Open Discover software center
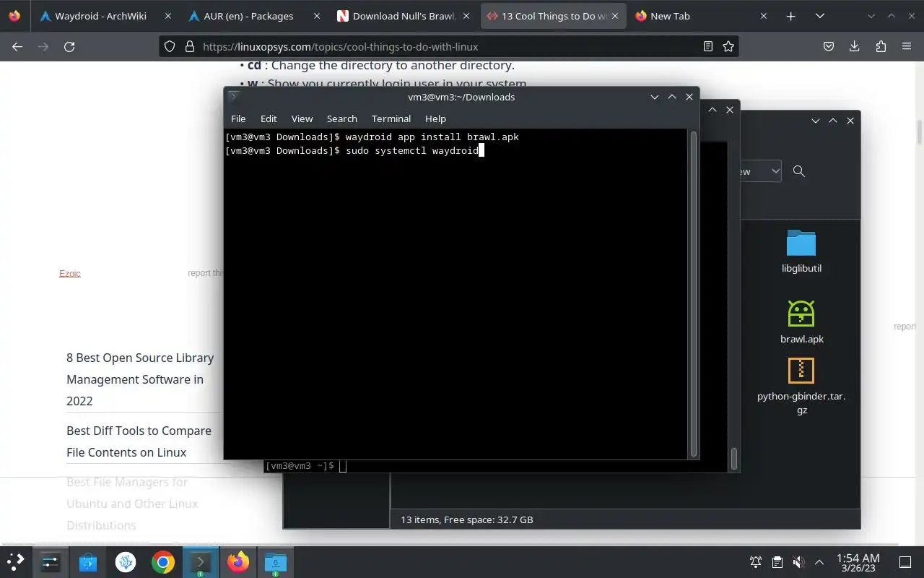 point(88,562)
